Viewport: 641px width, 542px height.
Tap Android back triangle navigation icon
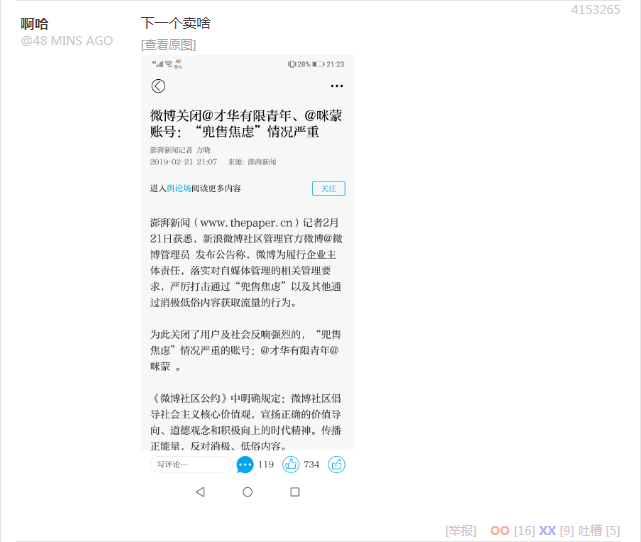[x=200, y=492]
